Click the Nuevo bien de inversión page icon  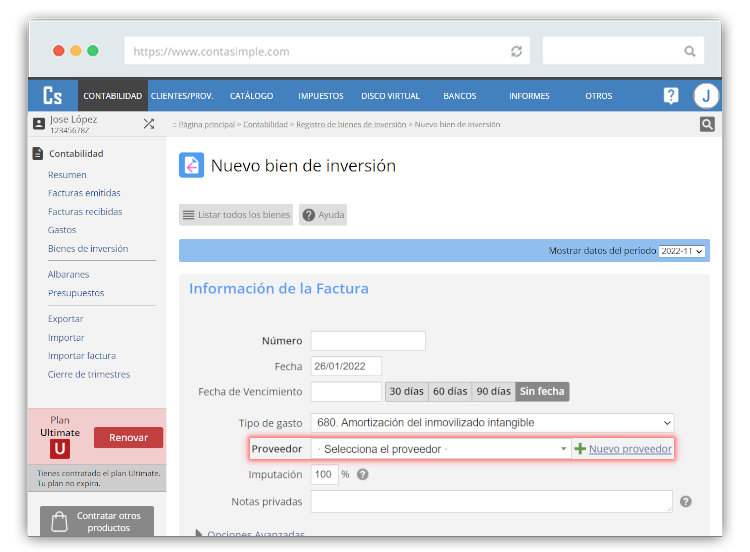(191, 166)
